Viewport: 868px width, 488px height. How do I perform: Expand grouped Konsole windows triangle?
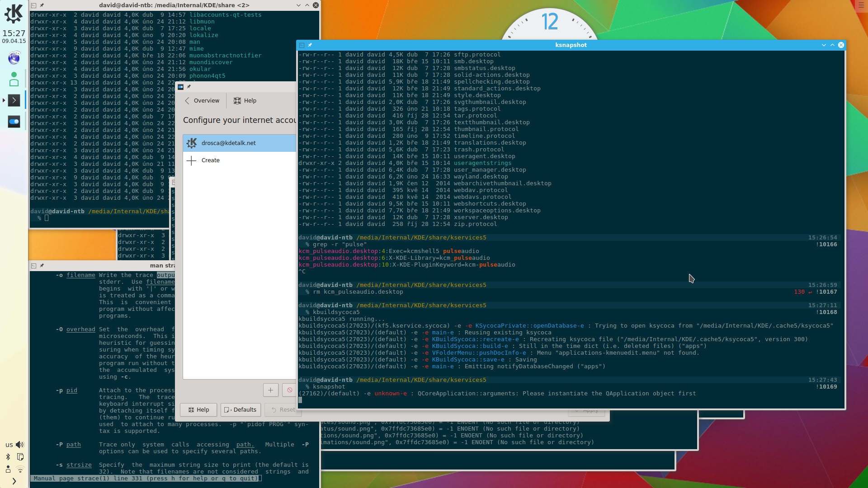click(x=4, y=100)
